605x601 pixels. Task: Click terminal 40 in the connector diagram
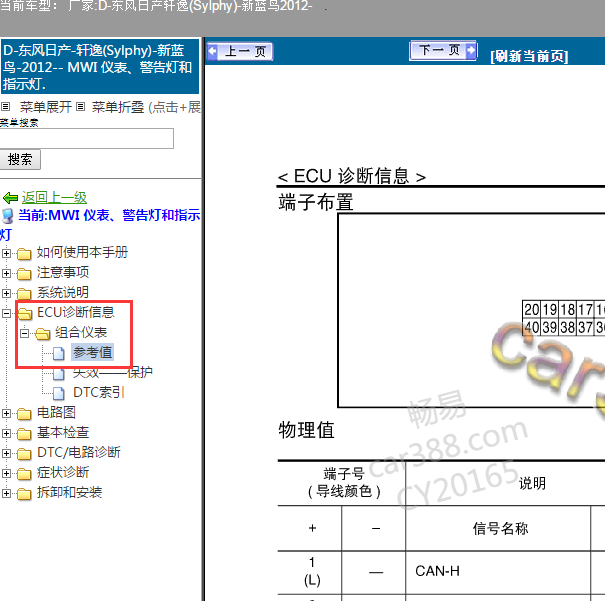[x=532, y=327]
